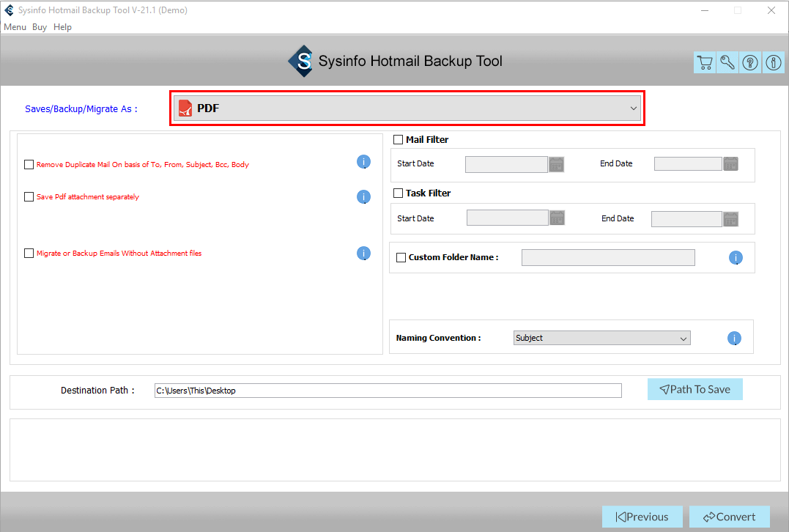Tick Migrate or Backup Emails Without Attachment

click(x=29, y=253)
